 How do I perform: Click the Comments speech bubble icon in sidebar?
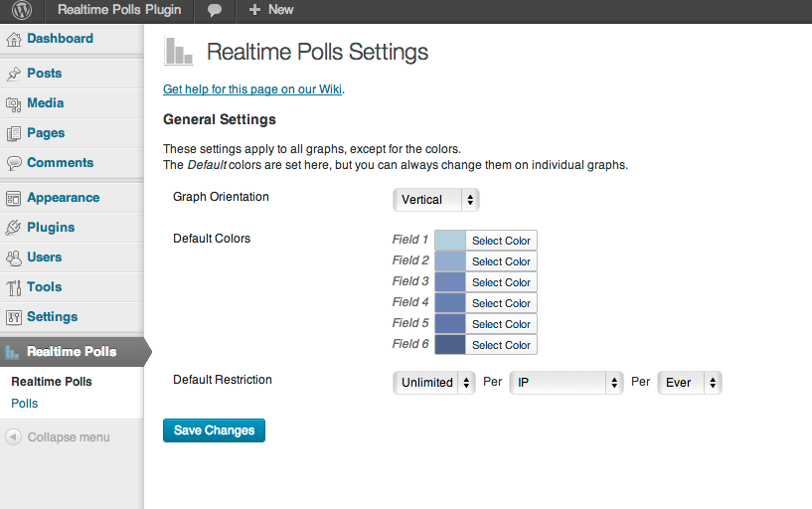[x=14, y=163]
